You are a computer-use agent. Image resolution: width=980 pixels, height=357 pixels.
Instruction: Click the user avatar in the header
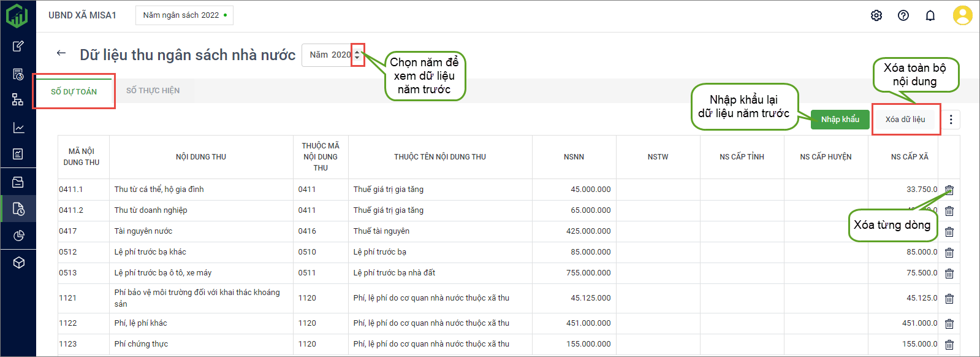click(962, 15)
